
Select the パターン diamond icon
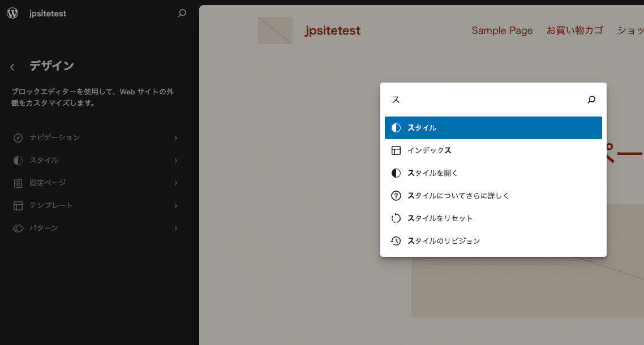point(16,228)
